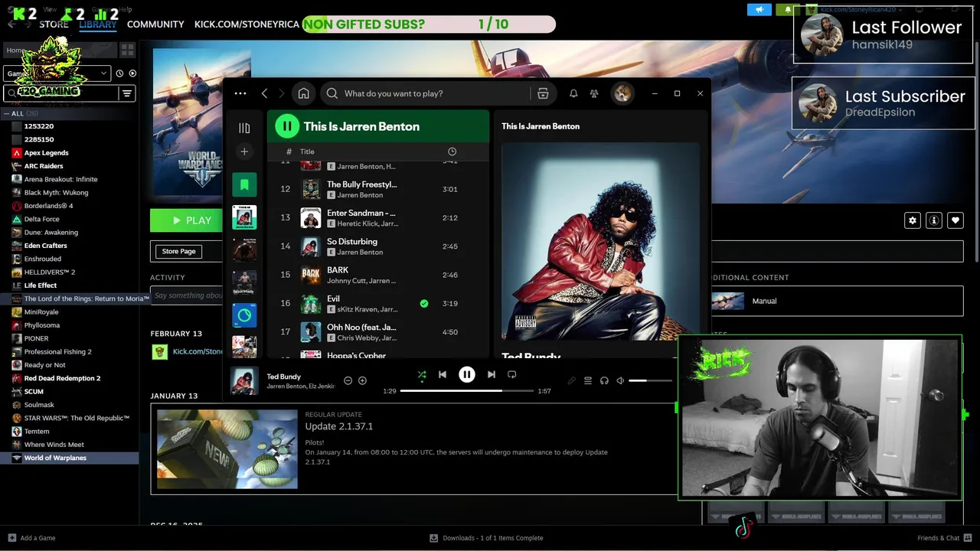Open This Is Jarren Benton sidebar thumbnail
This screenshot has height=551, width=980.
tap(244, 217)
